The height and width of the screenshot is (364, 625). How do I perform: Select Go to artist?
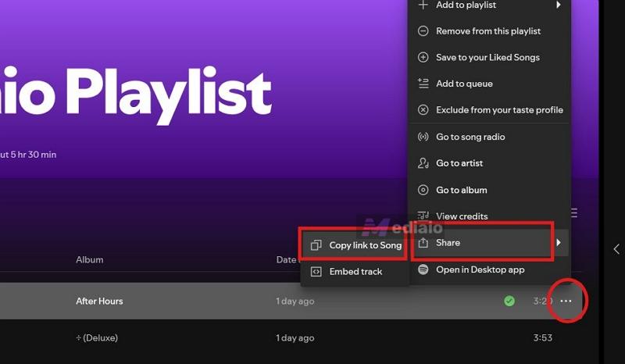(490, 163)
